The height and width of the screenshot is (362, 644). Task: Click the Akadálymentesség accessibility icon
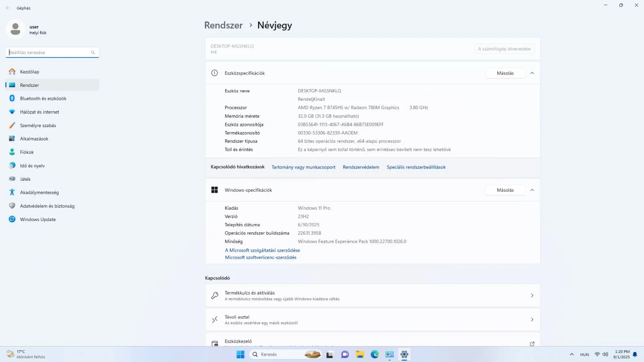12,193
